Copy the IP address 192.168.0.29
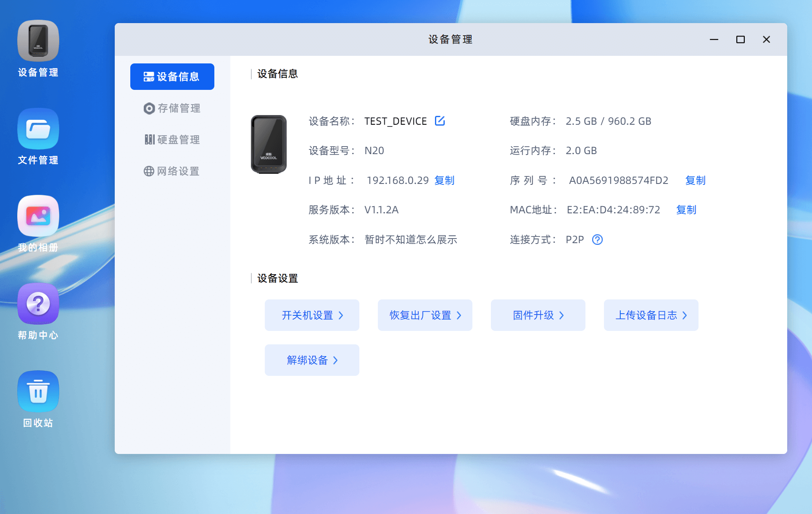 click(444, 181)
